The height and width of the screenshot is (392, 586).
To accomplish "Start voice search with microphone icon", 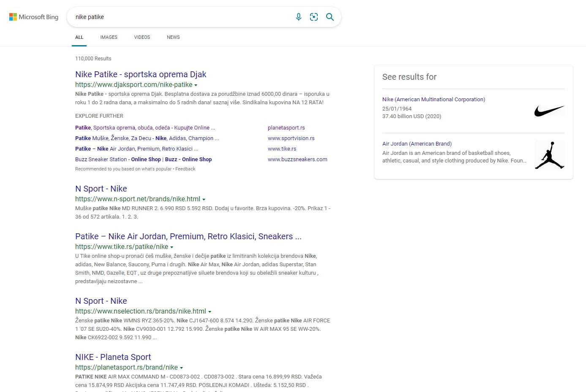I will coord(299,17).
